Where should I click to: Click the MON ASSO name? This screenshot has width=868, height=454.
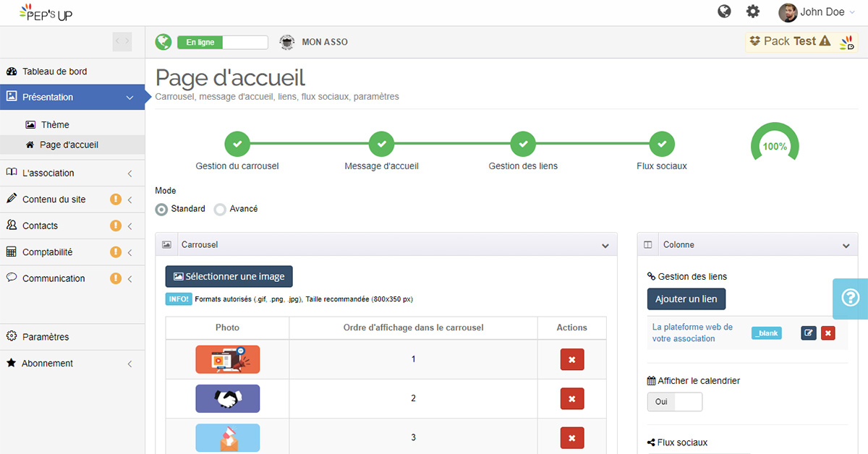coord(325,43)
